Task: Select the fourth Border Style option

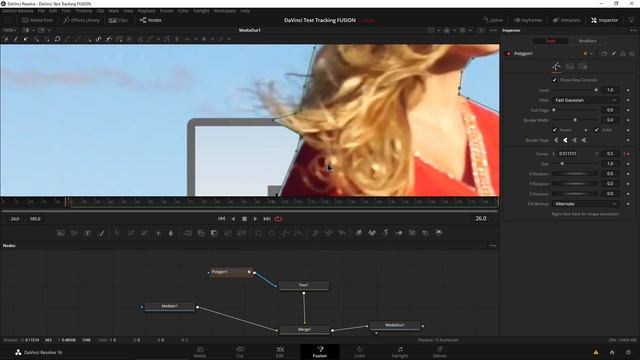Action: tap(584, 140)
